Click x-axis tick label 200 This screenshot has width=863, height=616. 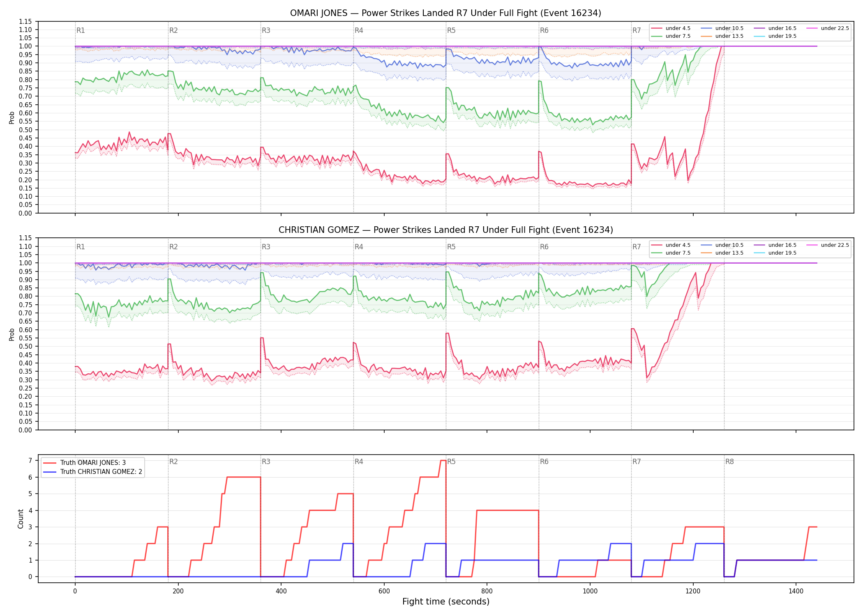tap(178, 591)
